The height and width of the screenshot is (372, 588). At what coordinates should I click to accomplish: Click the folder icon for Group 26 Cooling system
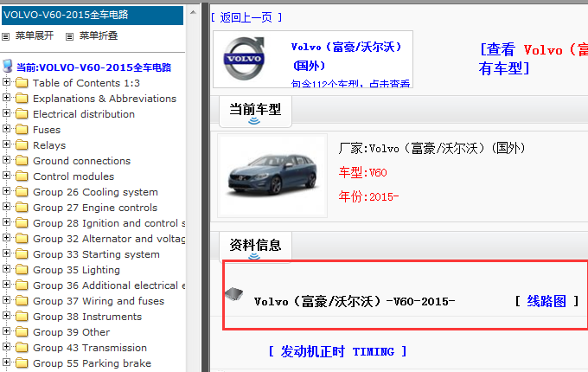click(22, 192)
